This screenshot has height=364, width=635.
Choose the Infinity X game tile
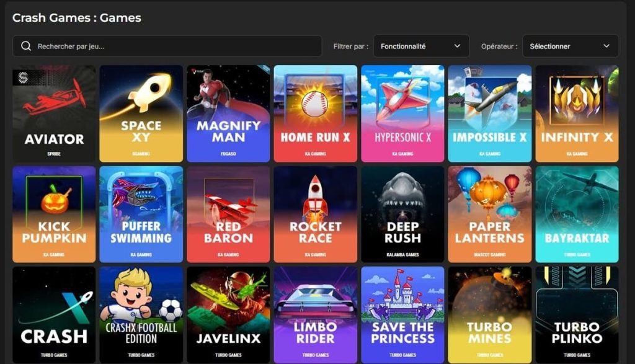577,113
